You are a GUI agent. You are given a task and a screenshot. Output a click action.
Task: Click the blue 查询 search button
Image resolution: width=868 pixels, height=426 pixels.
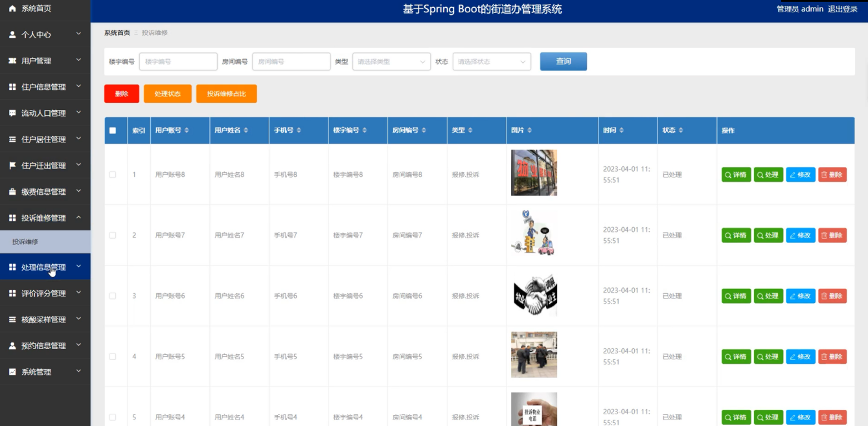[x=564, y=62]
